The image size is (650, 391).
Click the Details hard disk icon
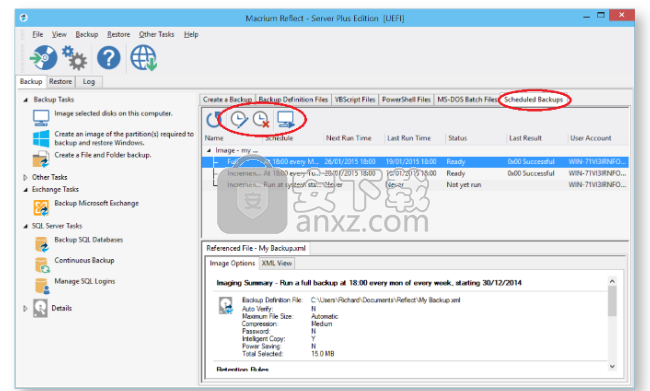pos(40,308)
